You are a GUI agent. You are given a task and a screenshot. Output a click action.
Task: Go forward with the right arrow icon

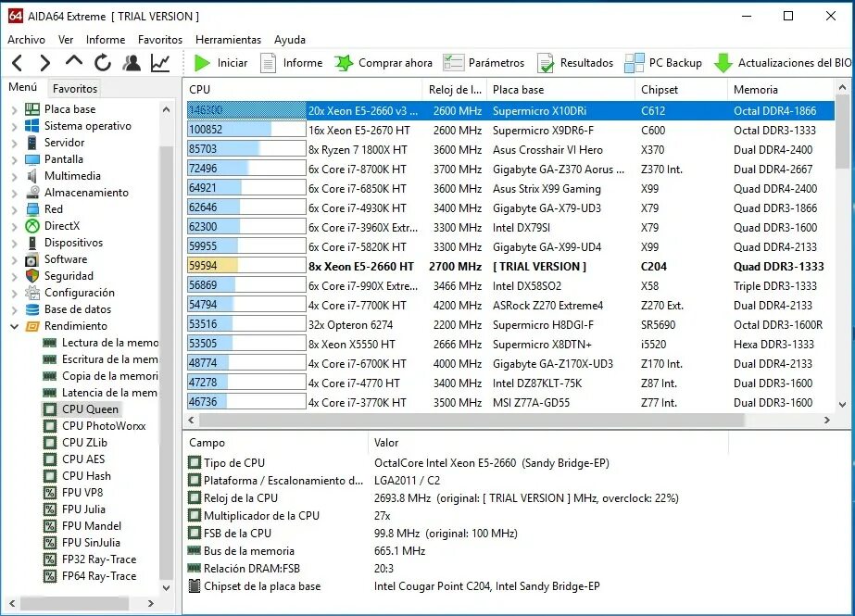click(x=45, y=63)
